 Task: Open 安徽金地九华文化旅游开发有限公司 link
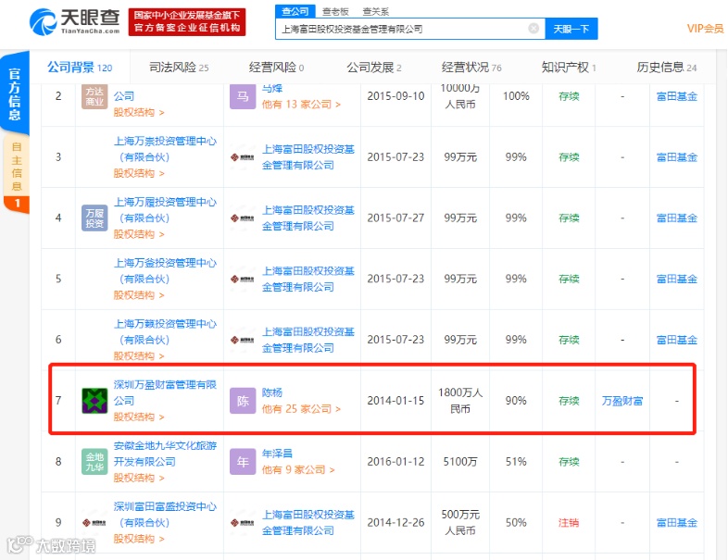pyautogui.click(x=165, y=454)
